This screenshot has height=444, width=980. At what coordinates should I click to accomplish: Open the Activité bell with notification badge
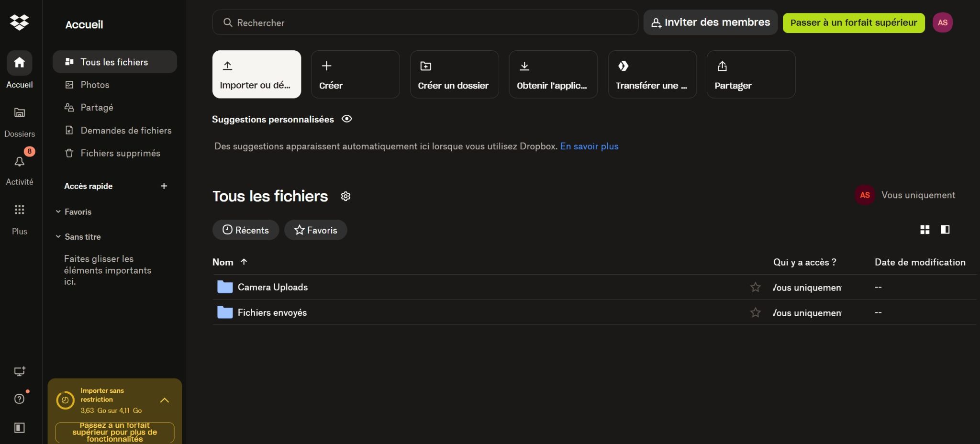tap(20, 162)
